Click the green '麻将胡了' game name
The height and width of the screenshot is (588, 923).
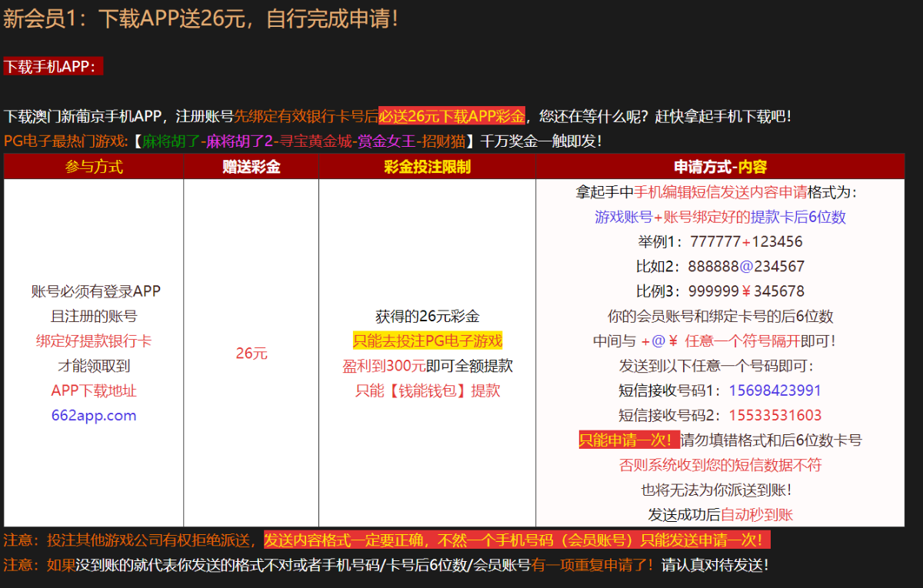[172, 141]
